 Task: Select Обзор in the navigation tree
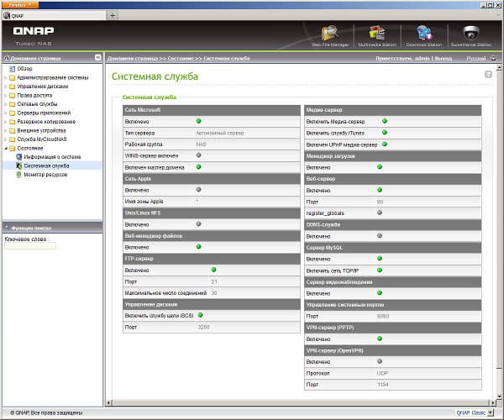(24, 69)
